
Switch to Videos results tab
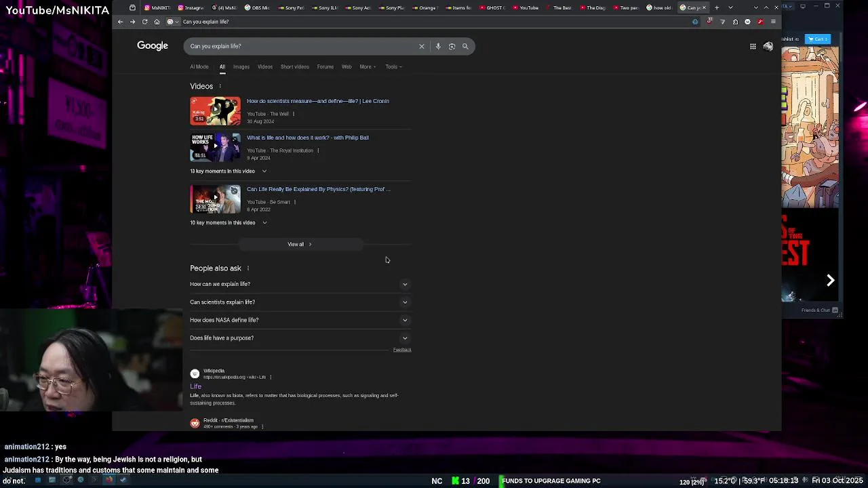(264, 66)
